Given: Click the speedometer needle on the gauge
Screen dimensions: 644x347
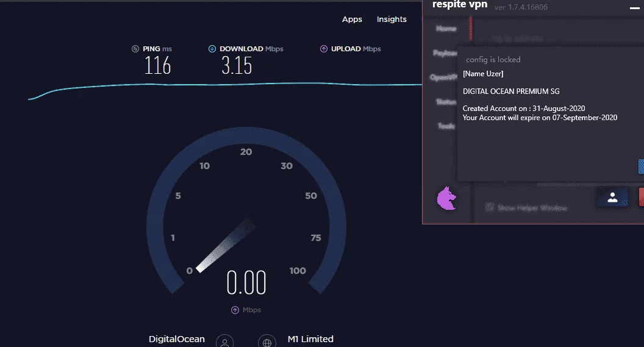Looking at the screenshot, I should 226,245.
